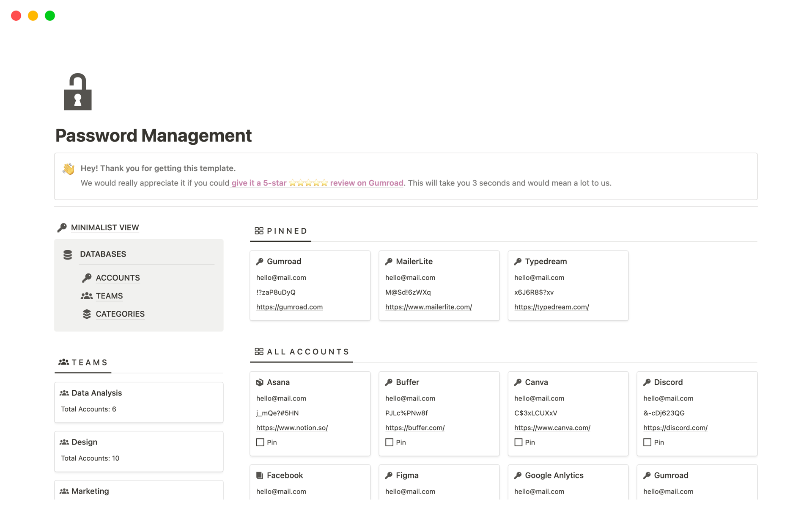The width and height of the screenshot is (812, 508).
Task: Click the Facebook card's page icon
Action: click(x=260, y=475)
